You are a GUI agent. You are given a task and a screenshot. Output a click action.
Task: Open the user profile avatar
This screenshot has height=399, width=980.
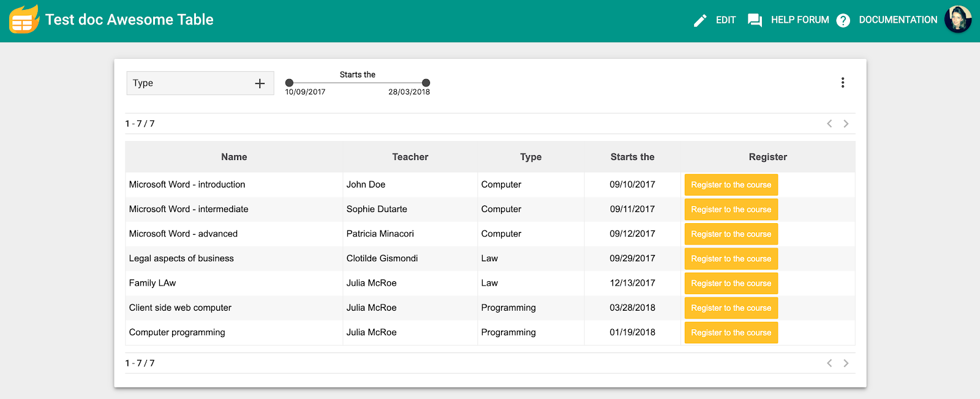point(958,20)
